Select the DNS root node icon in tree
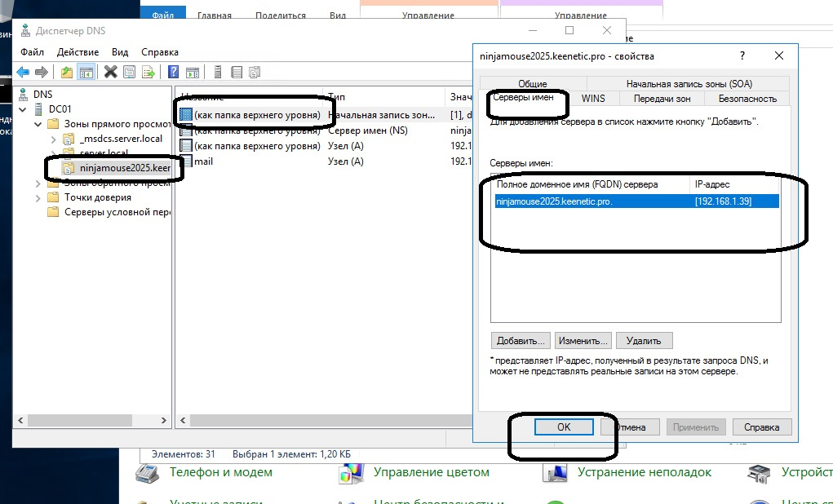Screen dimensions: 833x504 point(24,95)
